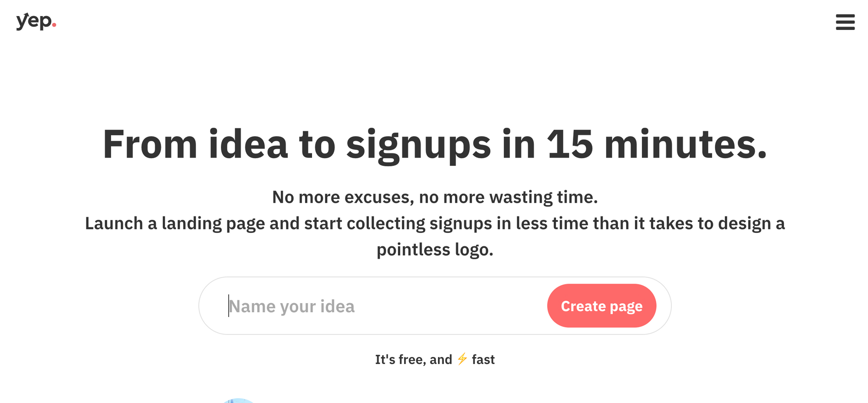Click the No more excuses subheading

[x=435, y=197]
